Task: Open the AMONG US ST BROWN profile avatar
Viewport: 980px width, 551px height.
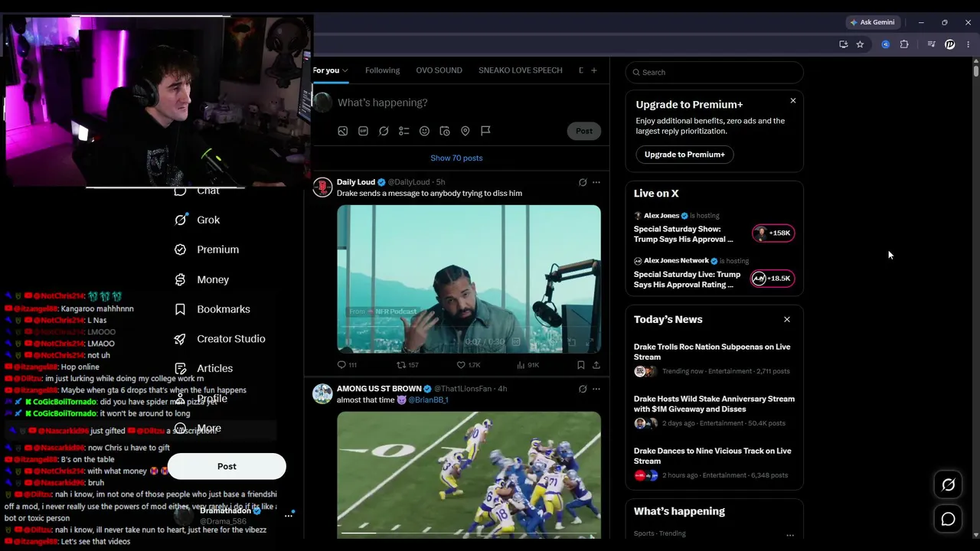Action: (x=322, y=393)
